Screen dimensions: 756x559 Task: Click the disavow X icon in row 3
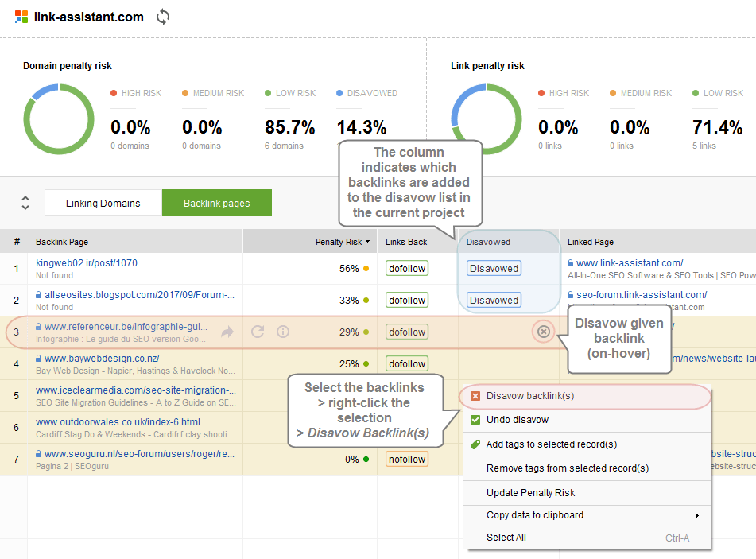click(544, 332)
